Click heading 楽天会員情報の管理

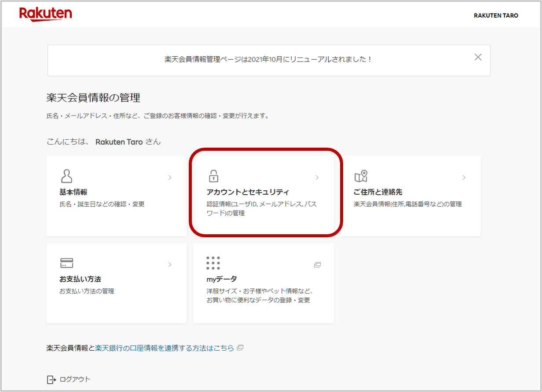(93, 98)
